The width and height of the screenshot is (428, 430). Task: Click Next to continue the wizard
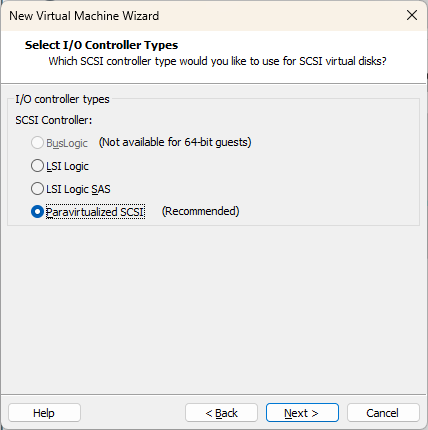[302, 413]
